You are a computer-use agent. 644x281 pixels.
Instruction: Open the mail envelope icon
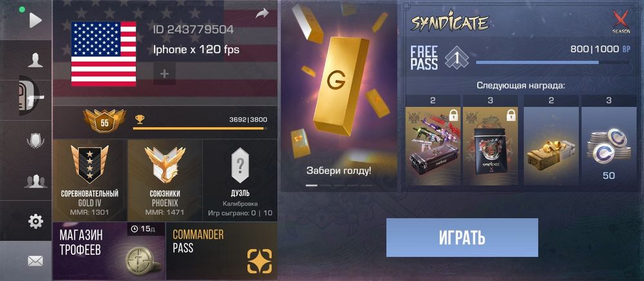[x=35, y=261]
